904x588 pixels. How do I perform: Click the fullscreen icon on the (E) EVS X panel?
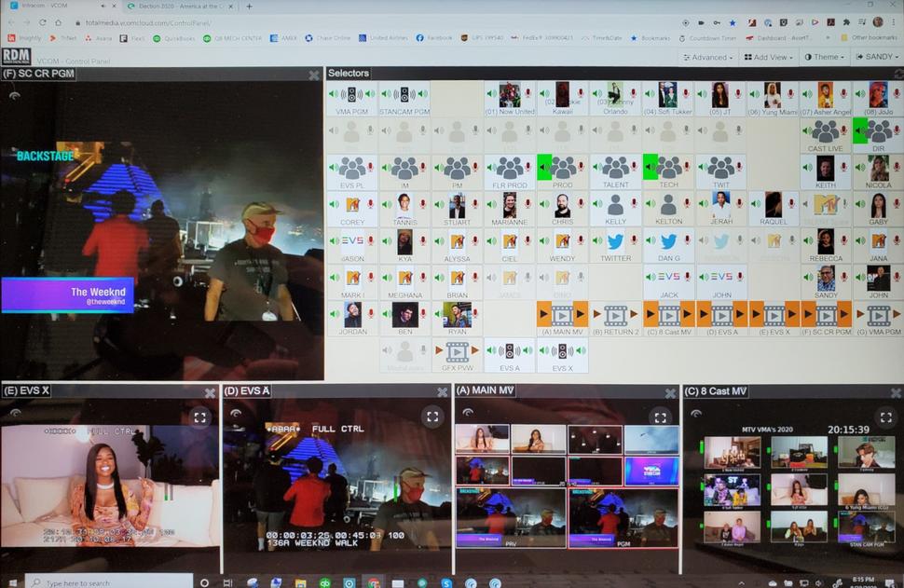tap(200, 417)
